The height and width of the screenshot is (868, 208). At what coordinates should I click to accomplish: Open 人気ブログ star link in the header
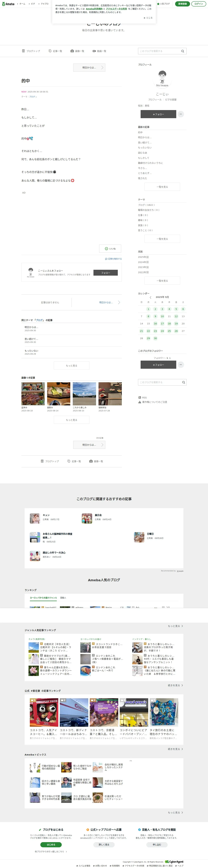point(163,4)
